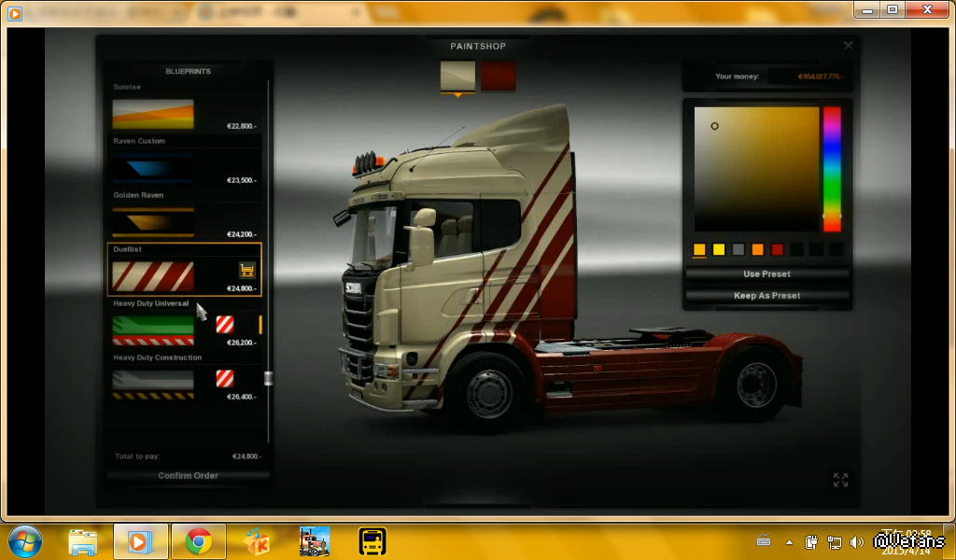The image size is (956, 560).
Task: Click the Golden Raven price €24,200
Action: tap(242, 234)
